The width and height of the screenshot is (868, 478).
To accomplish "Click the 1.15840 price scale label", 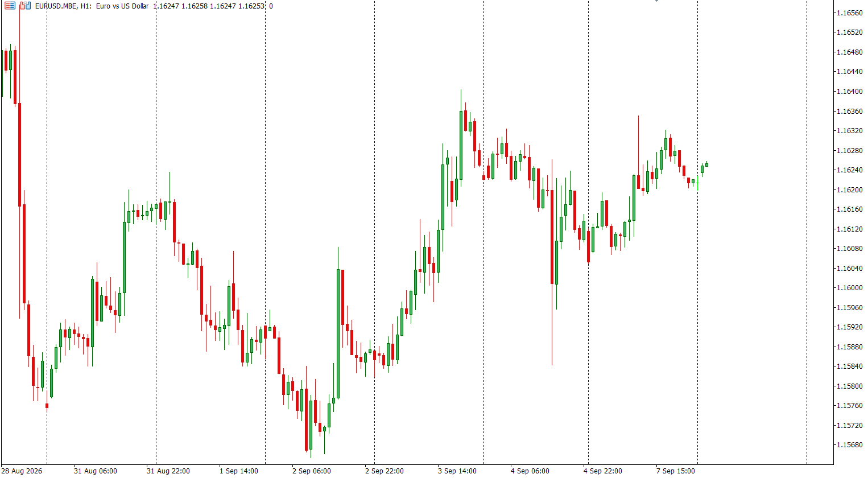I will point(849,366).
